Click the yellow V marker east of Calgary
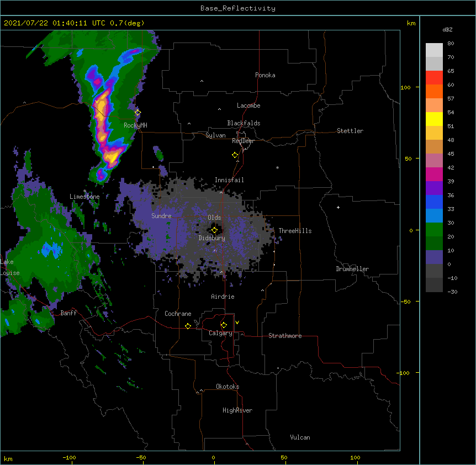 click(x=237, y=323)
